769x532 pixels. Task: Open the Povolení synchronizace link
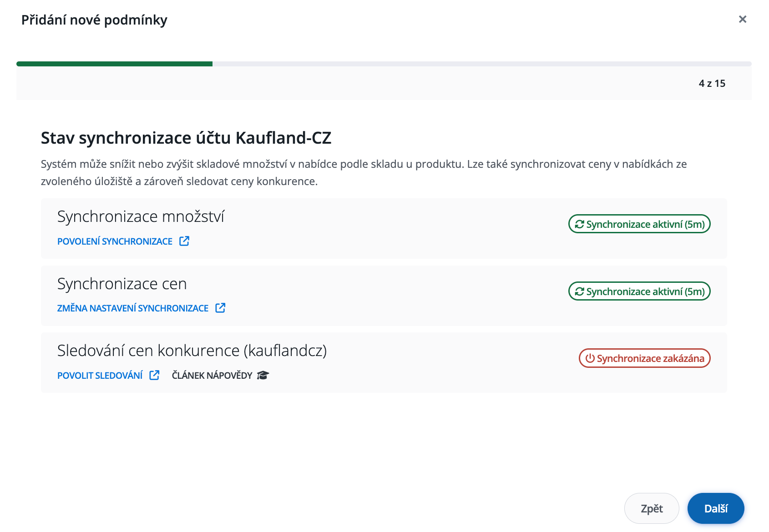[115, 241]
